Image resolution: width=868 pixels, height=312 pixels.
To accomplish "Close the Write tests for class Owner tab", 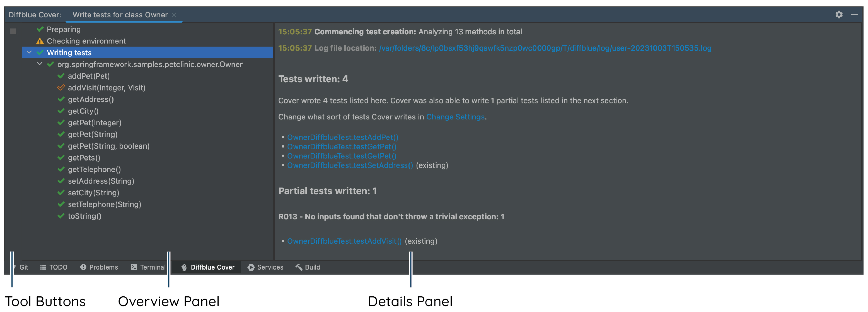I will coord(174,15).
